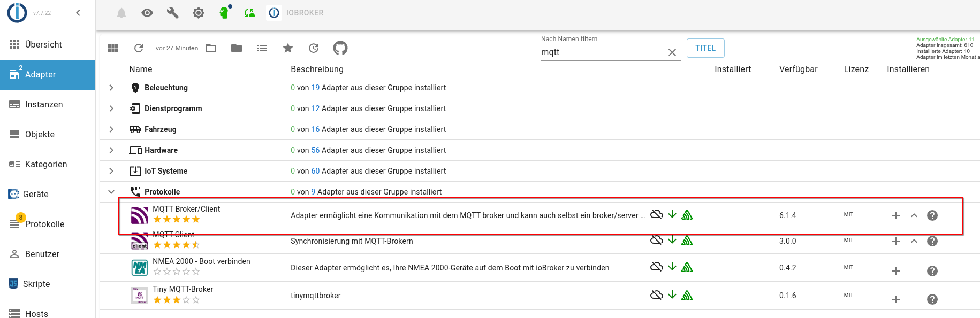The image size is (980, 318).
Task: Toggle expert mode eye icon
Action: tap(147, 13)
